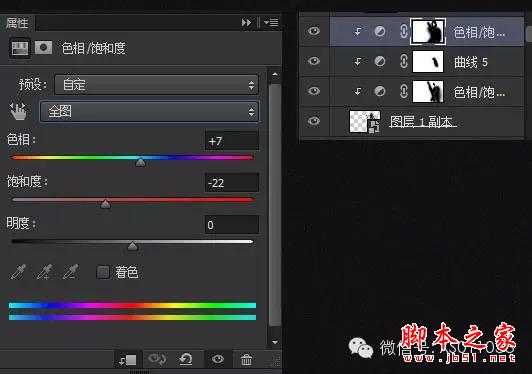This screenshot has width=532, height=374.
Task: Enable the 着色 colorize checkbox
Action: [103, 272]
